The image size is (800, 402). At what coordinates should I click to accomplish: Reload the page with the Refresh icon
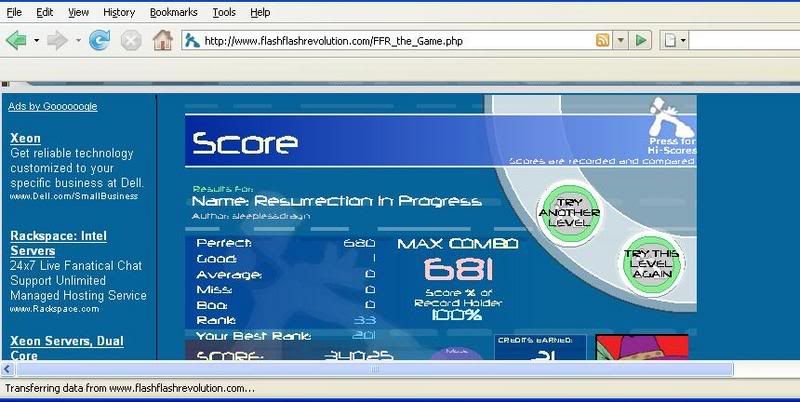(99, 40)
